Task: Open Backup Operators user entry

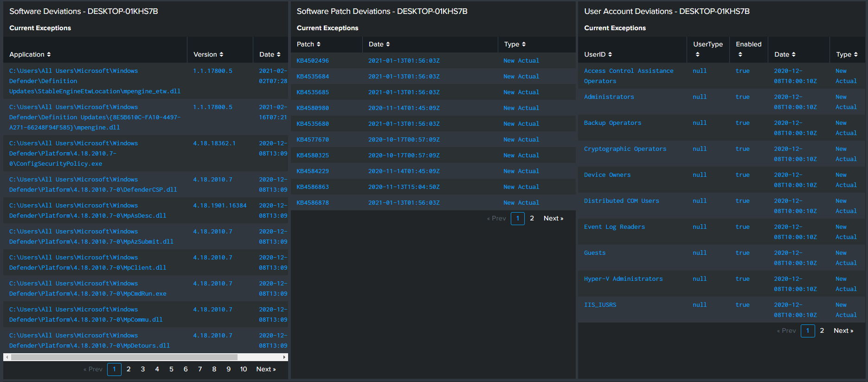Action: point(721,128)
